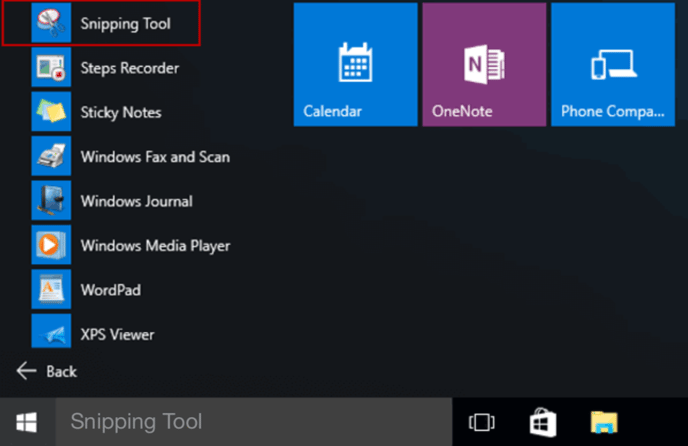Click the XPS Viewer icon
This screenshot has width=688, height=446.
49,334
